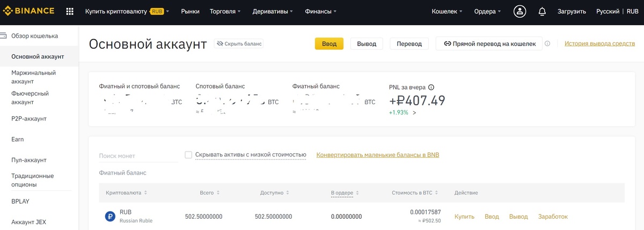Open Маржинальный аккаунт in sidebar

pos(33,77)
